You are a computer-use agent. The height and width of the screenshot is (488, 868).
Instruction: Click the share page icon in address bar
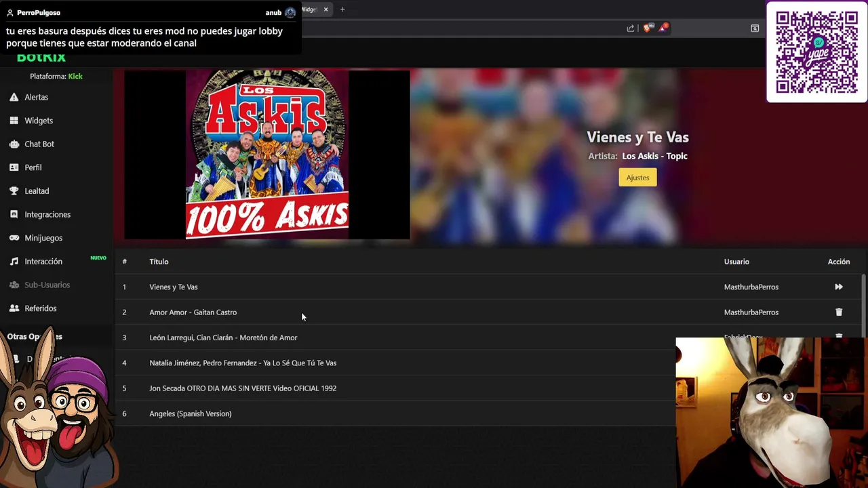point(631,28)
